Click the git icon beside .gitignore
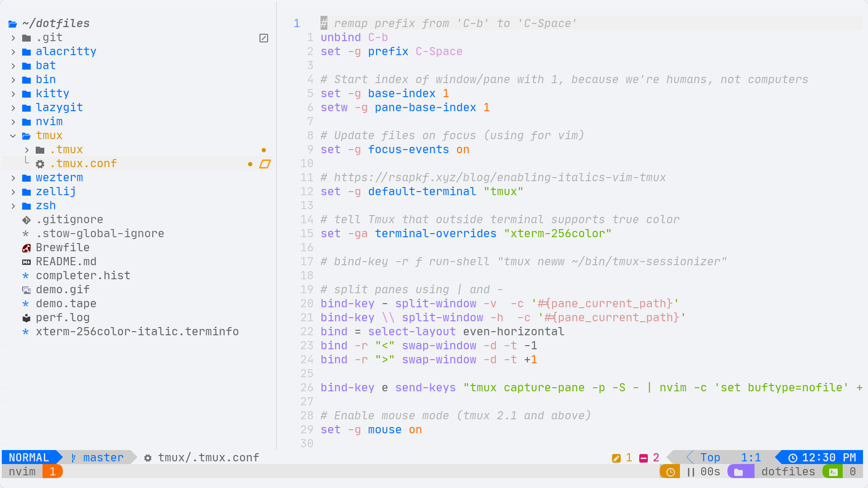 click(x=27, y=220)
